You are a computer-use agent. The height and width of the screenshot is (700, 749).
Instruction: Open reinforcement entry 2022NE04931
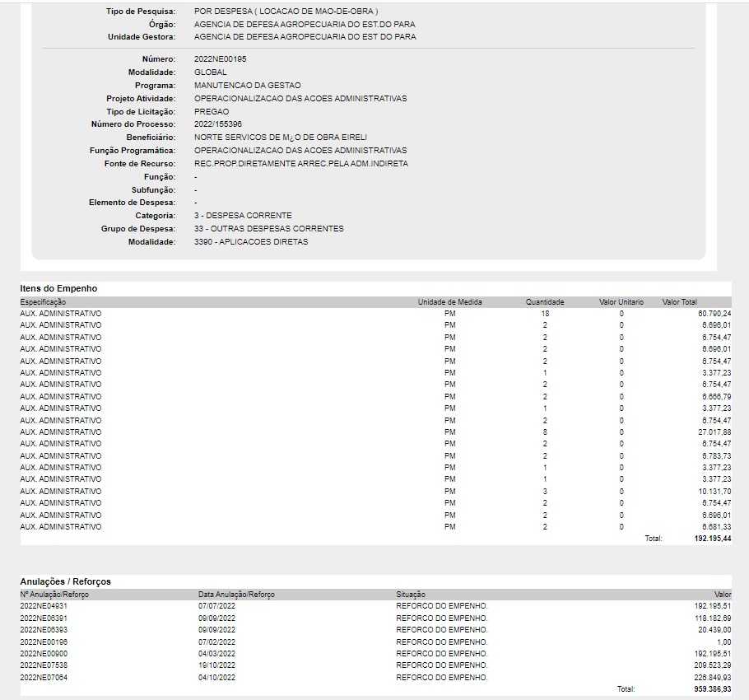[x=44, y=606]
